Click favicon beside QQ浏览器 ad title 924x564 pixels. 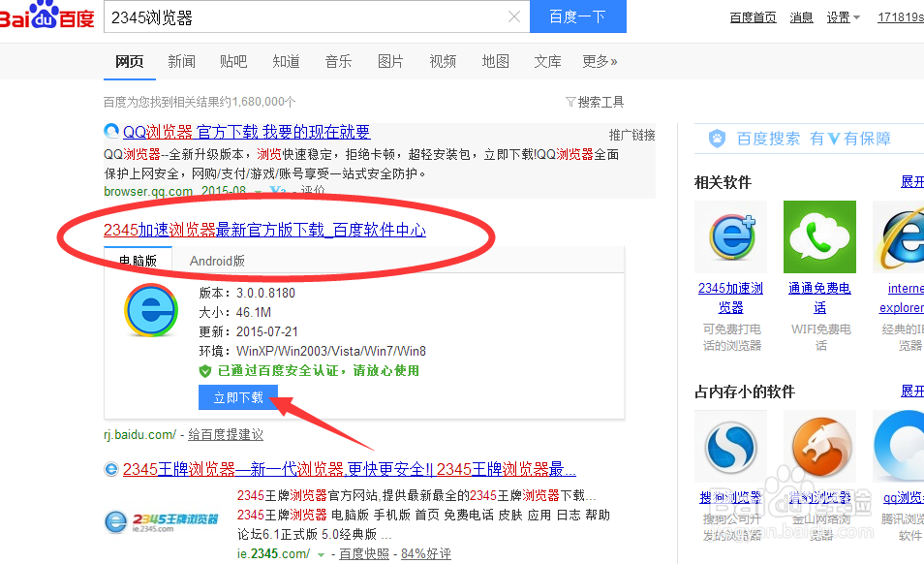coord(110,131)
